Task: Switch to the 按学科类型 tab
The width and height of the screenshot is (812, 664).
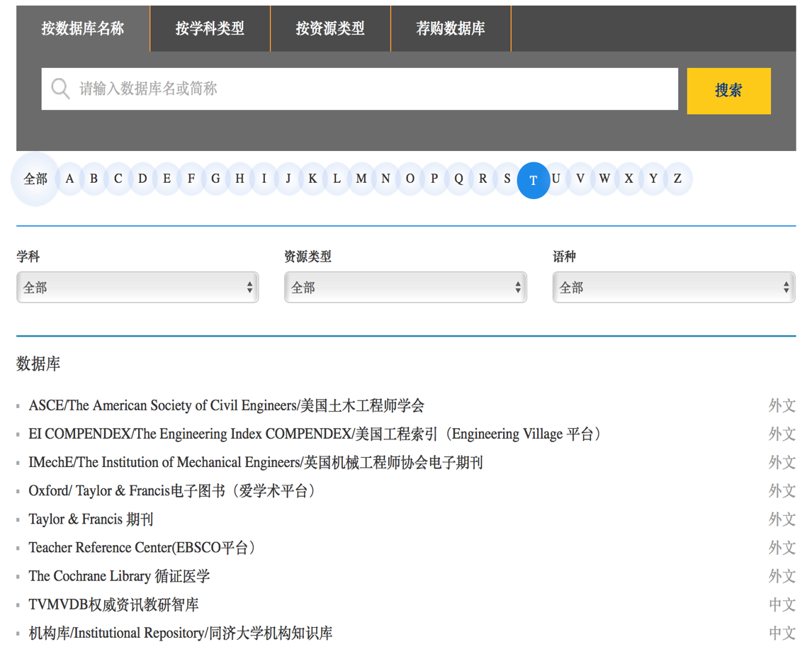Action: 210,29
